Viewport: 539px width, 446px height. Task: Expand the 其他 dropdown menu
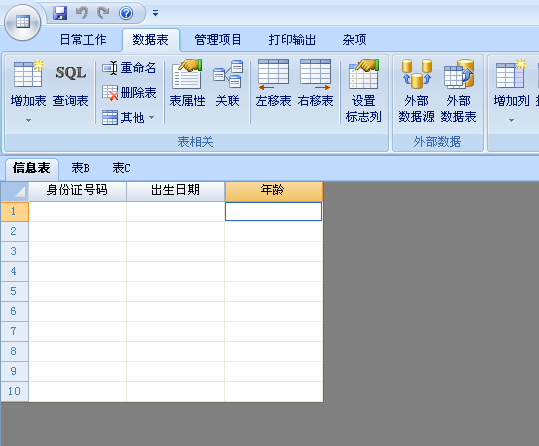coord(152,118)
